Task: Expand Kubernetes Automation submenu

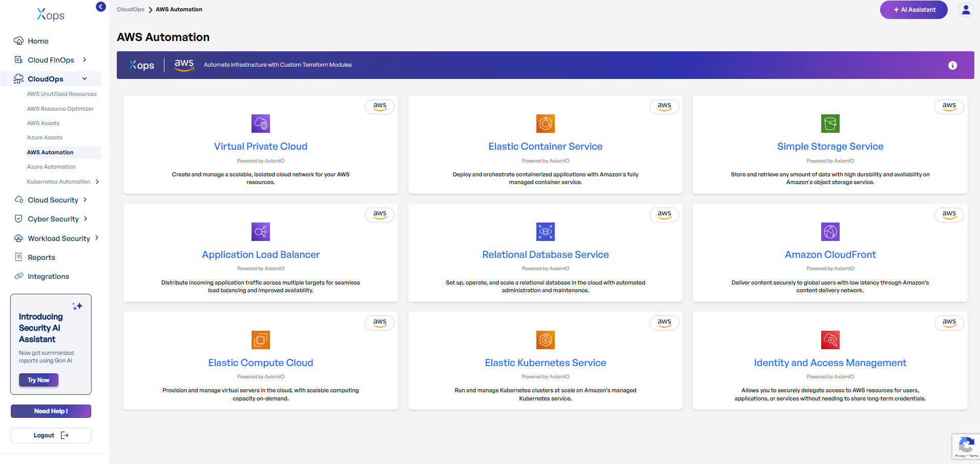Action: pyautogui.click(x=97, y=181)
